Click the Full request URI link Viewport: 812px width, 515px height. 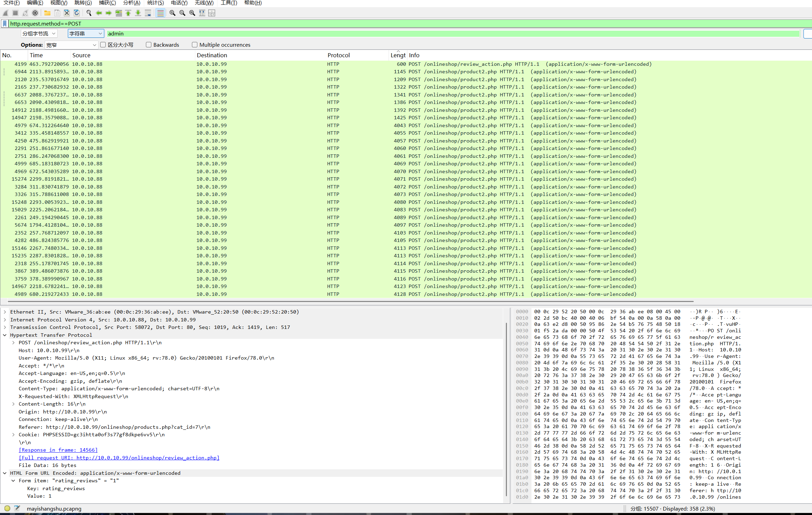119,458
